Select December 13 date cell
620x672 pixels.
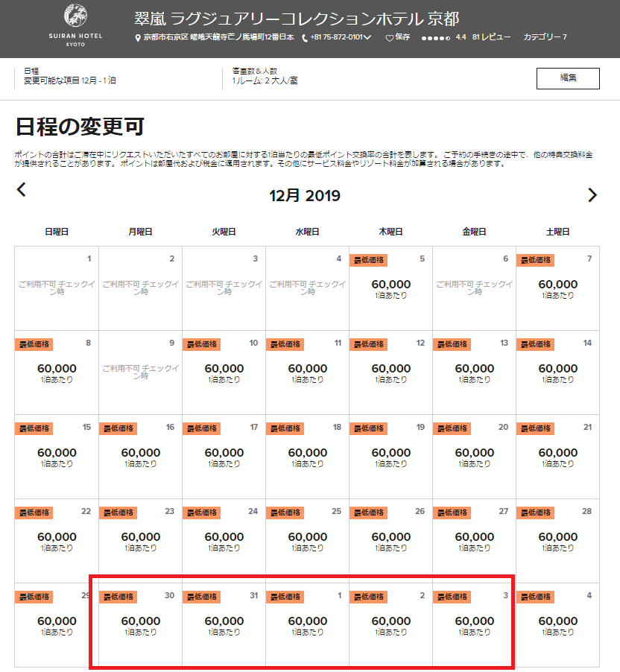(474, 372)
